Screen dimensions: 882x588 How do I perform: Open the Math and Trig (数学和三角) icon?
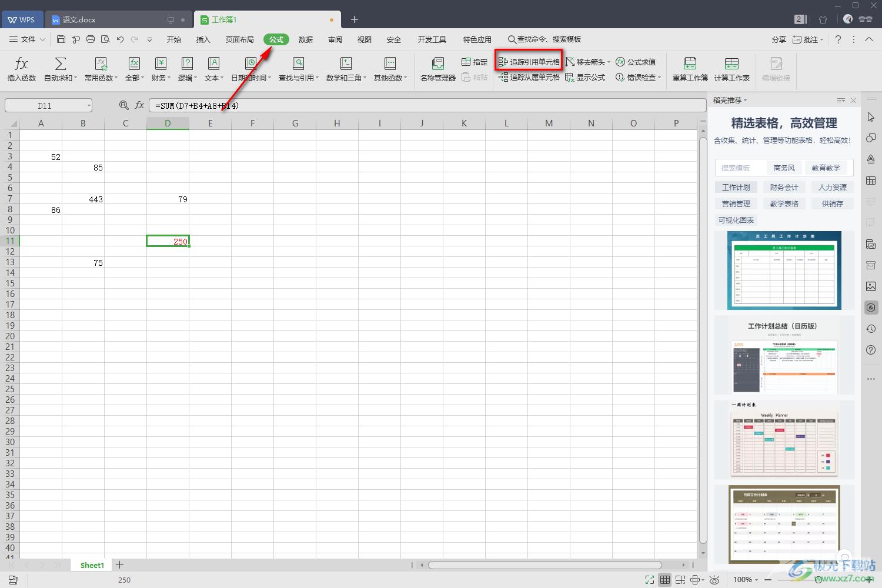pyautogui.click(x=346, y=64)
